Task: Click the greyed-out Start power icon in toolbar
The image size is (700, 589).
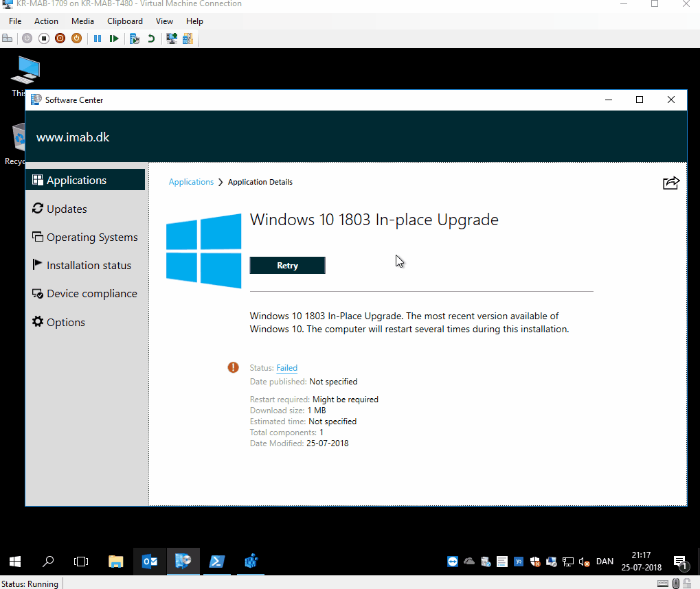Action: click(27, 38)
